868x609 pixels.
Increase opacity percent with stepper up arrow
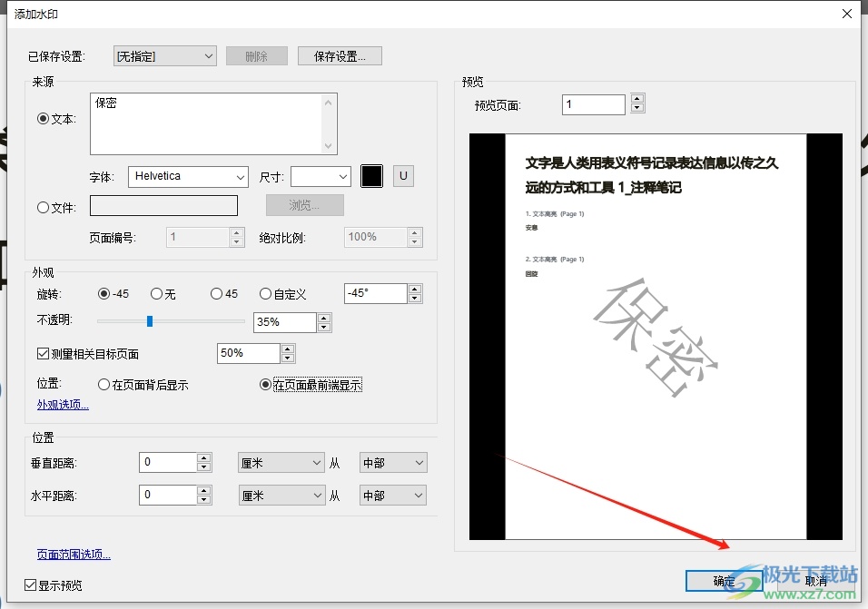[324, 318]
